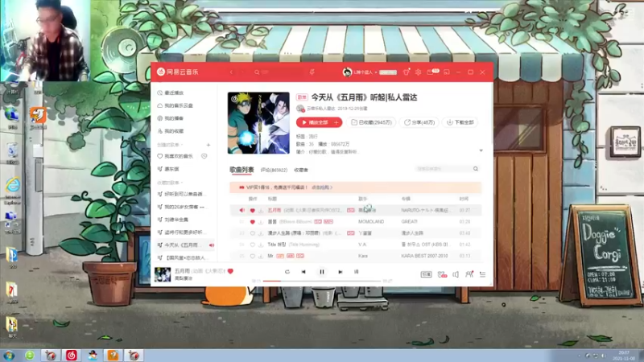This screenshot has height=362, width=644.
Task: Click playlist cover Naruto artwork
Action: pyautogui.click(x=258, y=123)
